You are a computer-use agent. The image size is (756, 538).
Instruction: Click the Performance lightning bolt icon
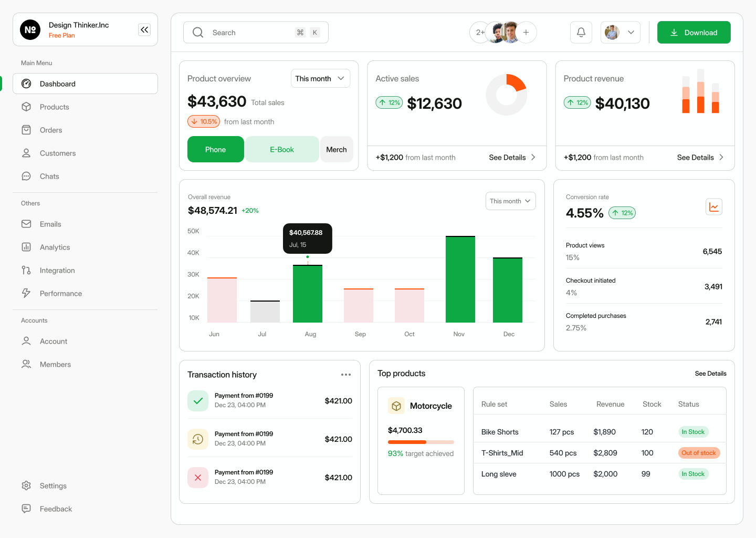click(26, 293)
